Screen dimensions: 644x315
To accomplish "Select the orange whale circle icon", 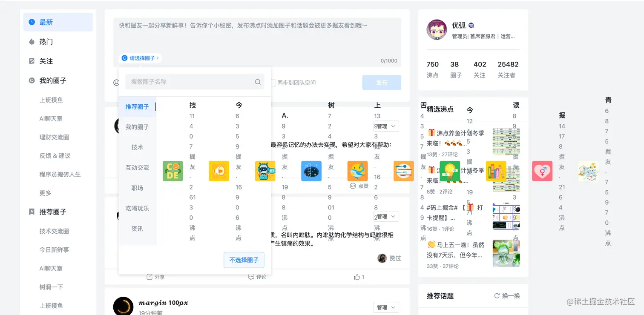I will pyautogui.click(x=358, y=171).
